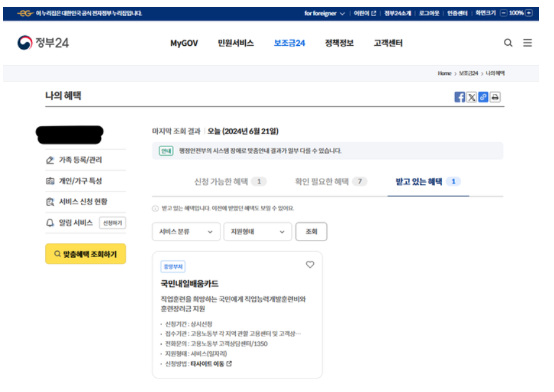
Task: Copy the page URL with the link icon
Action: pyautogui.click(x=482, y=97)
